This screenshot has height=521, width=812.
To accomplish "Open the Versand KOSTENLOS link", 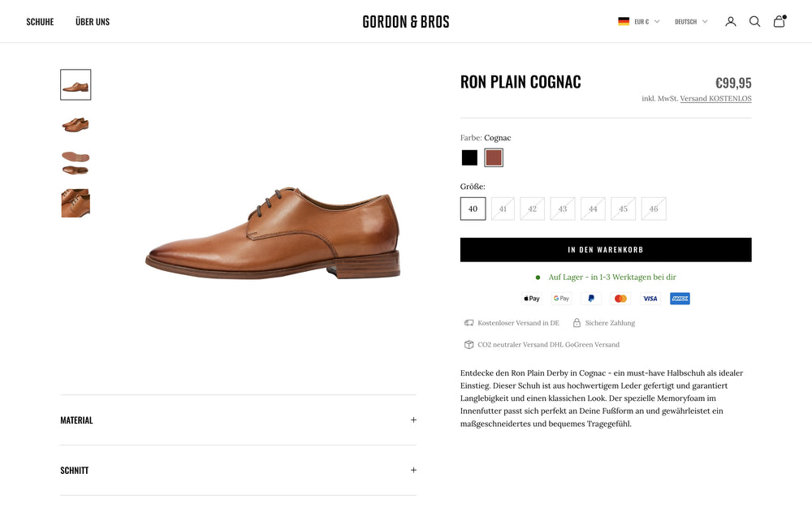I will 715,97.
